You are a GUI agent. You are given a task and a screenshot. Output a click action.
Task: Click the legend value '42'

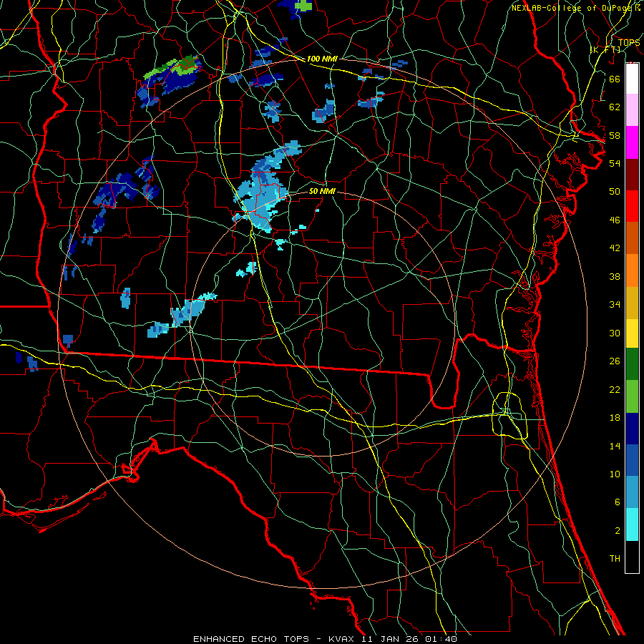click(615, 248)
